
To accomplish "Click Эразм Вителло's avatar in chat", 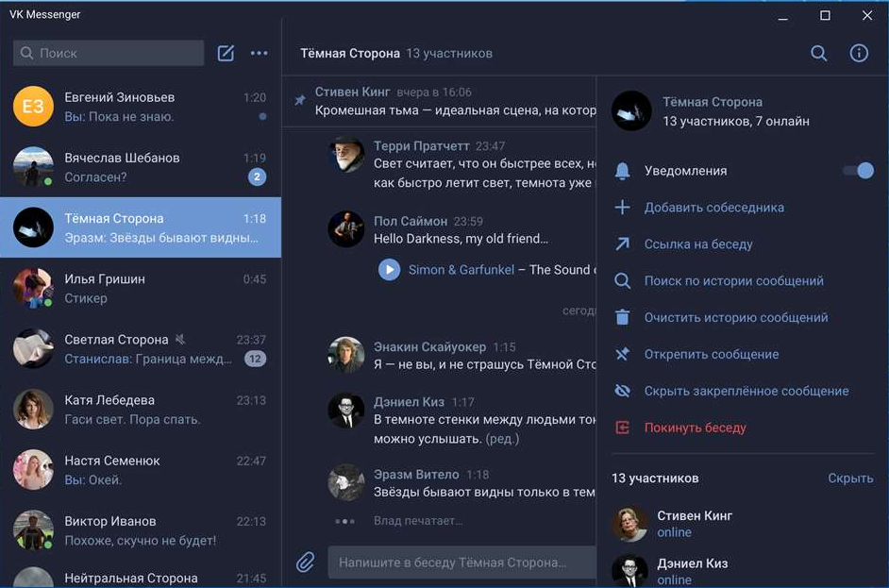I will point(346,482).
